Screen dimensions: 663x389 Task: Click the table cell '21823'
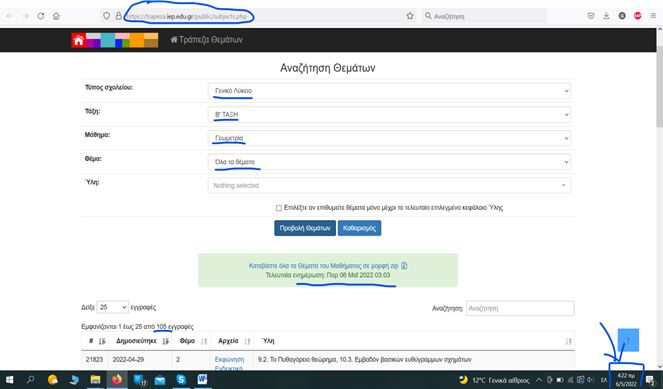pyautogui.click(x=94, y=359)
